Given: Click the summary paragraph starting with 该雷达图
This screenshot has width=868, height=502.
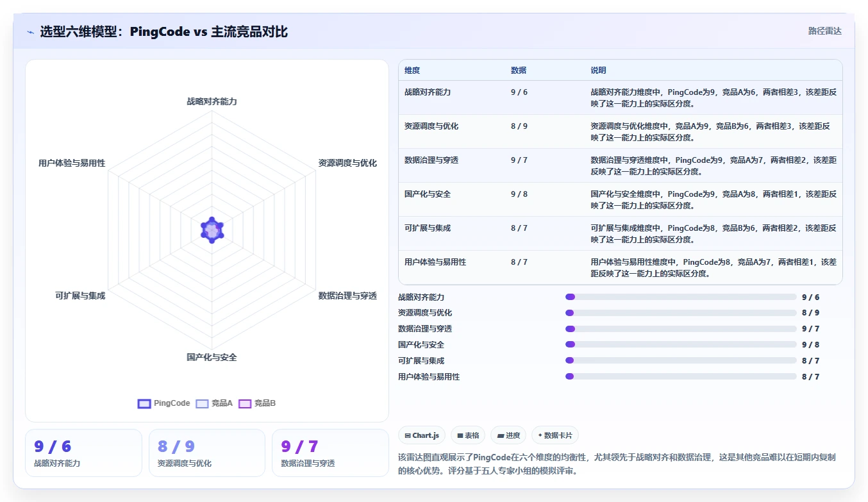Looking at the screenshot, I should (617, 464).
